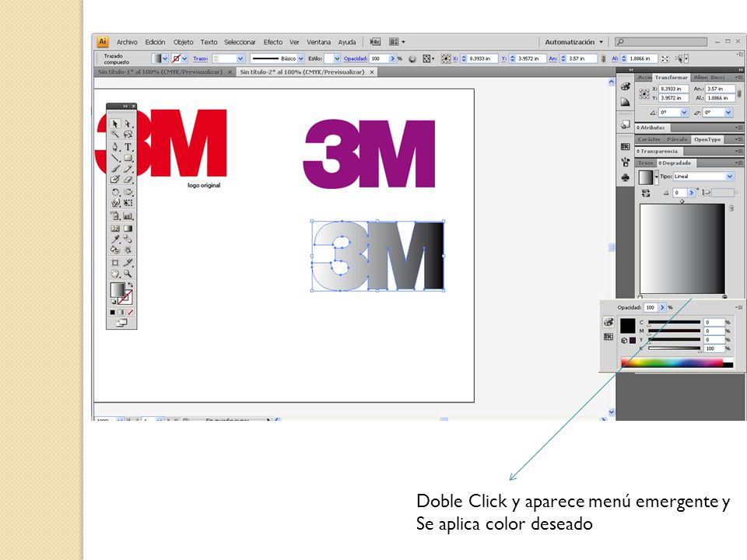Click the X position field in control bar
This screenshot has width=747, height=560.
coord(483,58)
